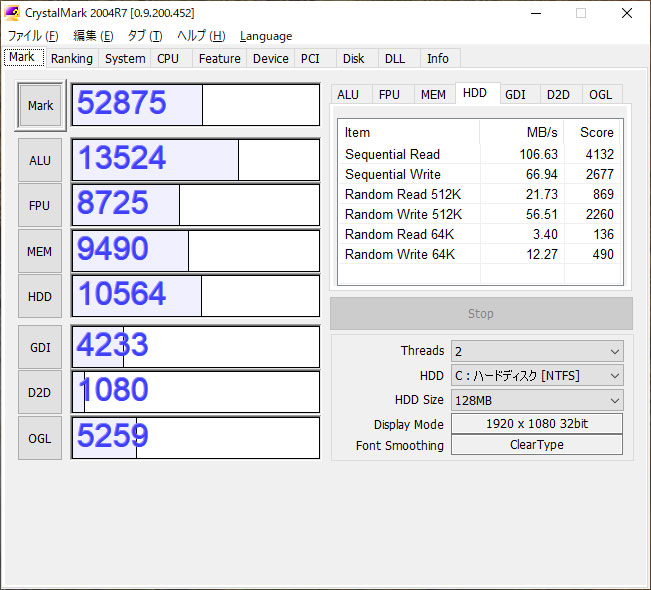
Task: Switch to the Ranking tab
Action: click(x=72, y=59)
